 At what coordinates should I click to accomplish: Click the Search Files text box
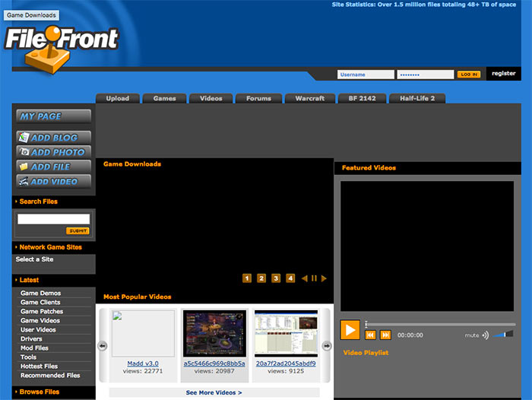click(54, 219)
